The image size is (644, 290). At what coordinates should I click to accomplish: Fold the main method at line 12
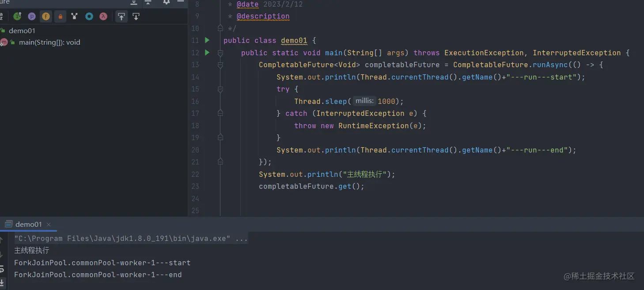click(x=220, y=53)
